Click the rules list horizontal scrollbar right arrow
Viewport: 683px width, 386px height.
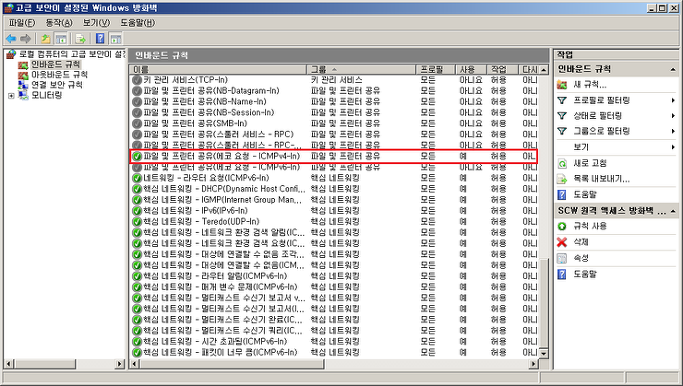coord(534,363)
